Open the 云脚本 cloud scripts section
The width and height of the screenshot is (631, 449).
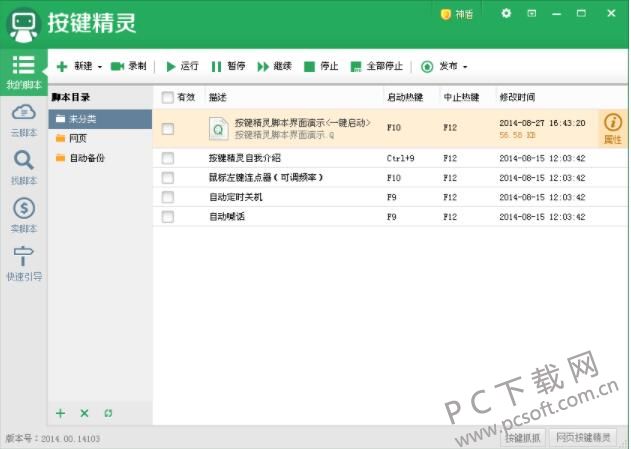pyautogui.click(x=24, y=121)
